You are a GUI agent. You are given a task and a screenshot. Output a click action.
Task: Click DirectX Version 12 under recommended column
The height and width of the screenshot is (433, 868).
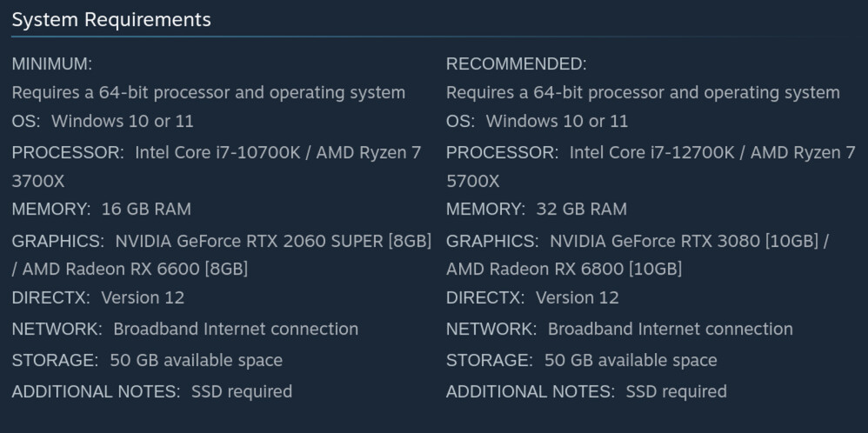(x=532, y=297)
